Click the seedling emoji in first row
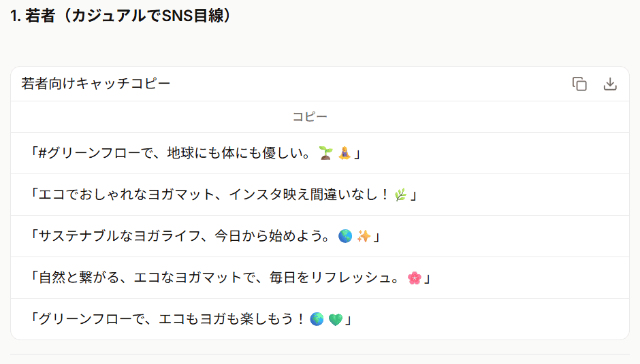Viewport: 640px width, 364px height. click(x=325, y=154)
